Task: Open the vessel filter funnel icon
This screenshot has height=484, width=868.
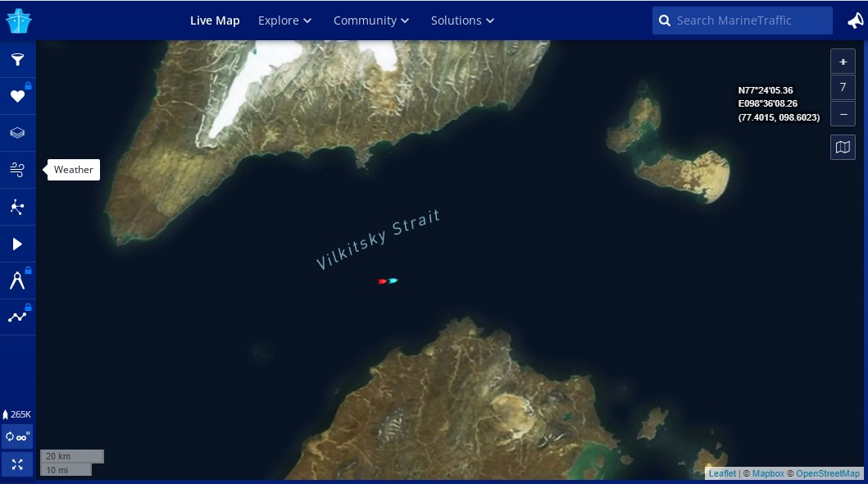Action: (18, 59)
